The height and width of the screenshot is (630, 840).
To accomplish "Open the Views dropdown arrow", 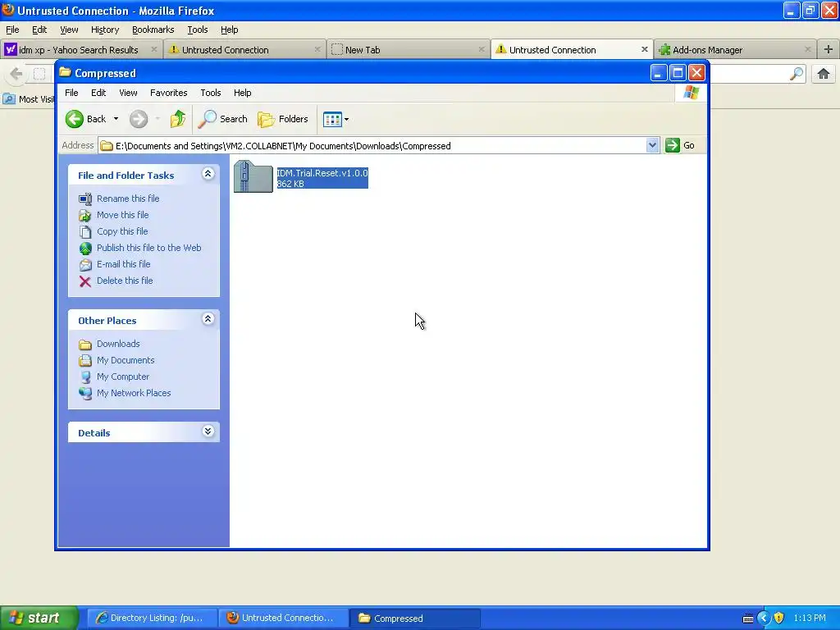I will coord(347,119).
